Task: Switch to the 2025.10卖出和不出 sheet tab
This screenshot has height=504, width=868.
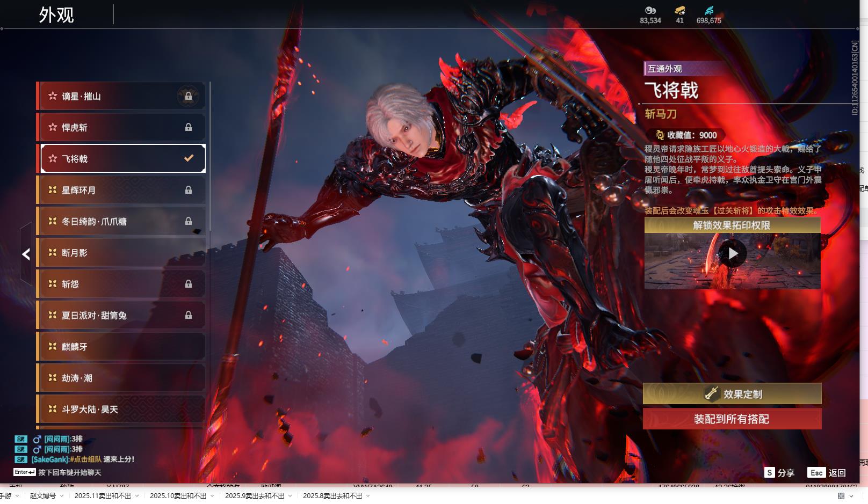Action: click(178, 496)
